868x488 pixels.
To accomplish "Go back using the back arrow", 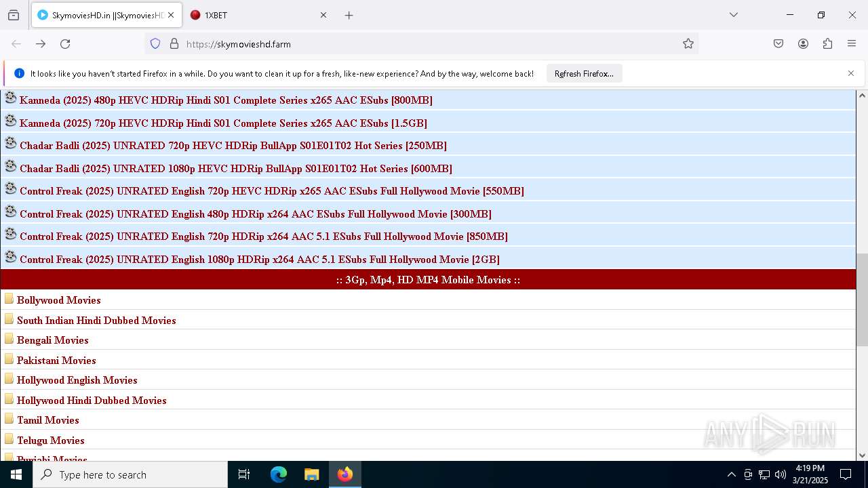I will 16,43.
